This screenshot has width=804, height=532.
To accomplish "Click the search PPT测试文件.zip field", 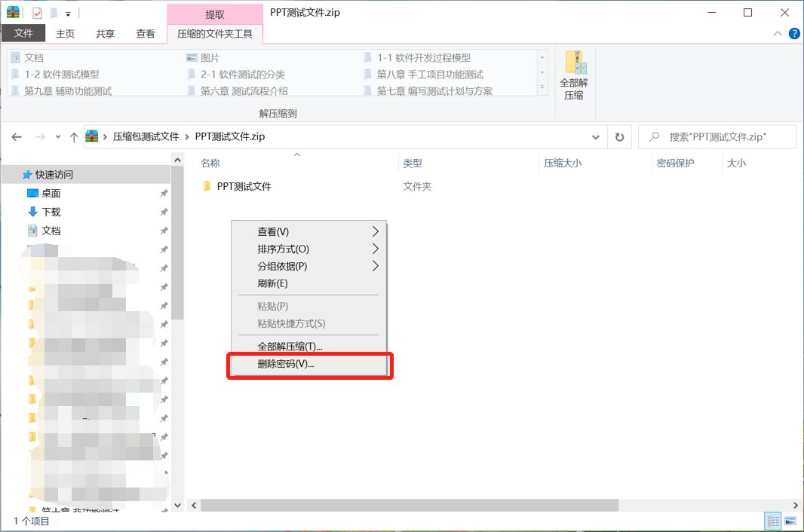I will click(717, 137).
